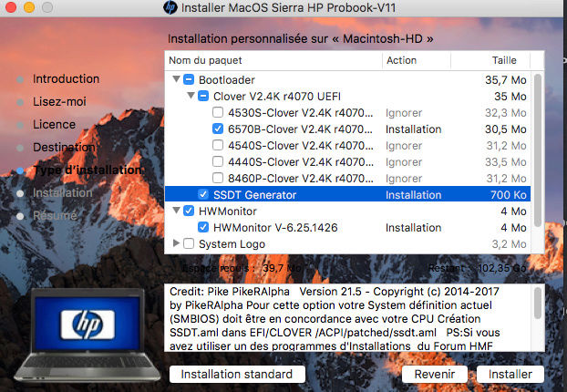Enable the 8460P-Clover package checkbox
Screen dimensions: 567x392
coord(218,178)
